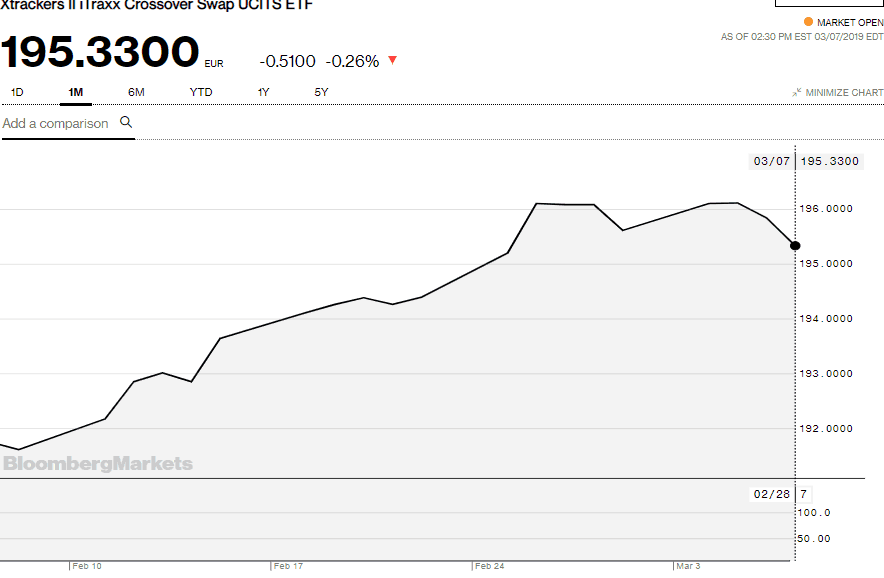Image resolution: width=884 pixels, height=578 pixels.
Task: Click the Feb 17 date on the x-axis
Action: [288, 567]
